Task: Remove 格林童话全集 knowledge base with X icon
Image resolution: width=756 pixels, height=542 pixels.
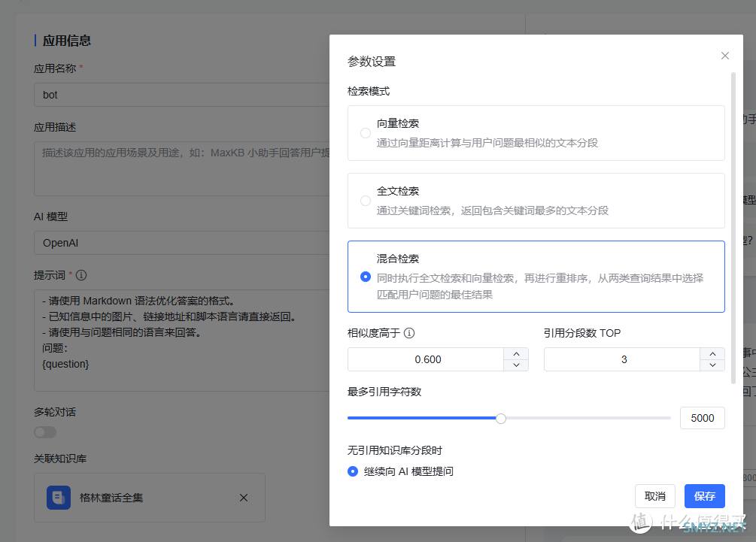Action: [x=244, y=498]
